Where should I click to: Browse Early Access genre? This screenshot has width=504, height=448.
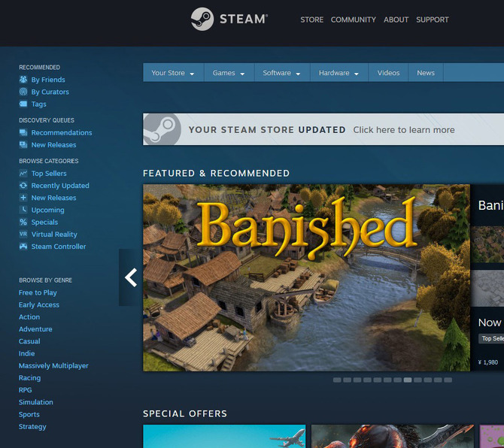point(39,304)
